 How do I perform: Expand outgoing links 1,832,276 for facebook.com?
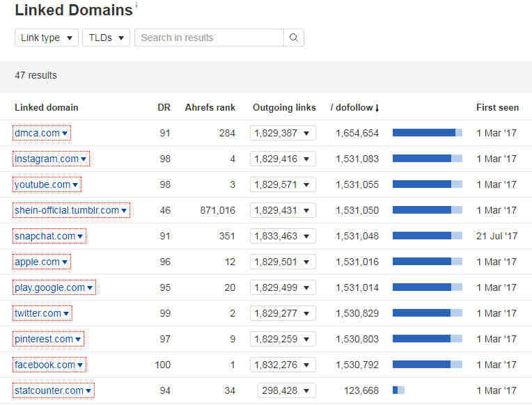point(283,365)
